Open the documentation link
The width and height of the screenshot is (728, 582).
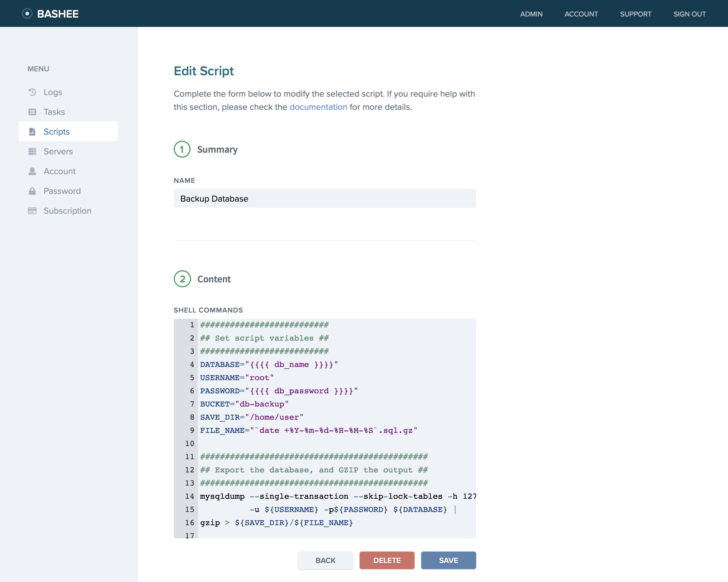(x=318, y=107)
